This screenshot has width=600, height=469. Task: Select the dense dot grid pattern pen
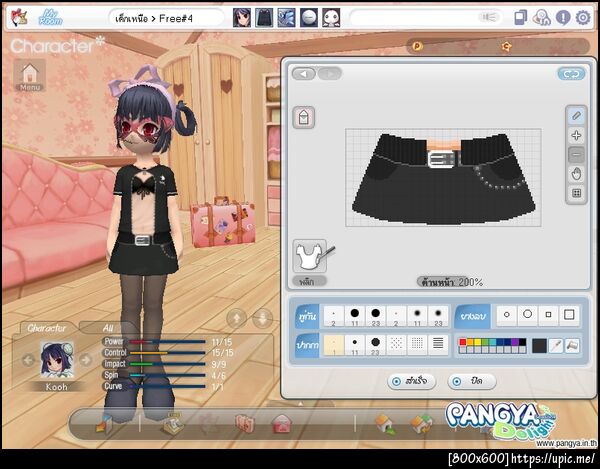[x=417, y=345]
